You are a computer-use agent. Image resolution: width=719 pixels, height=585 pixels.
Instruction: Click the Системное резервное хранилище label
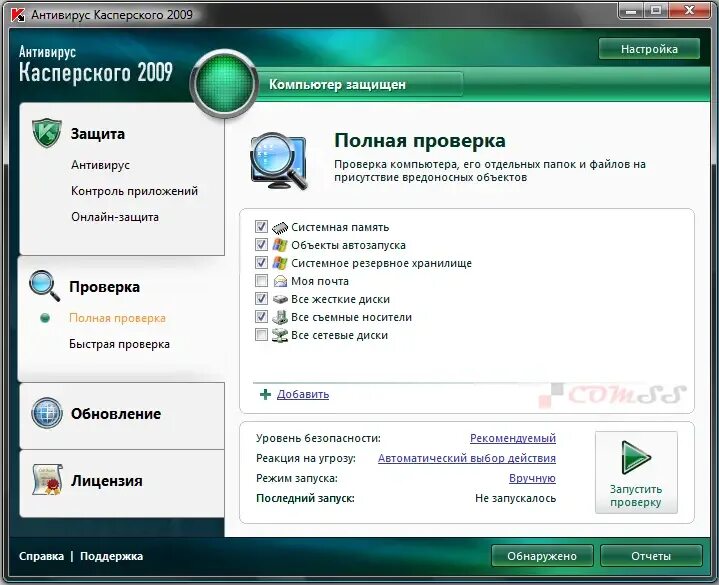click(382, 263)
